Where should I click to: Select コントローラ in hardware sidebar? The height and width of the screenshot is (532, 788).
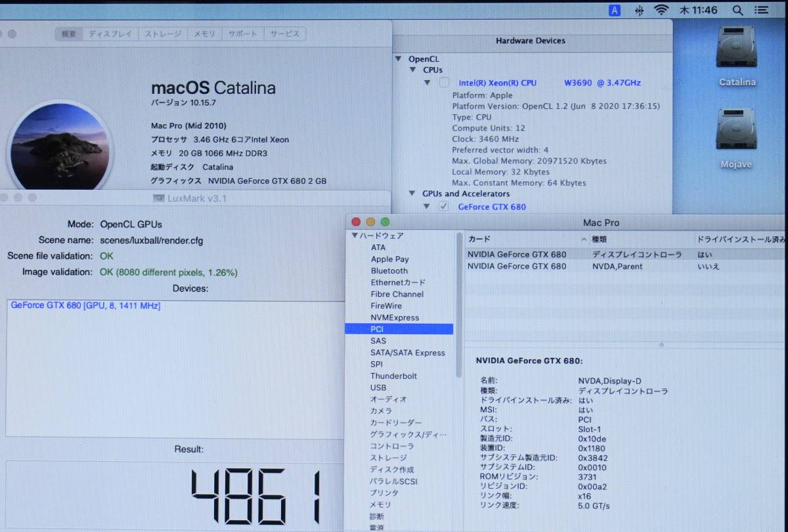[392, 447]
